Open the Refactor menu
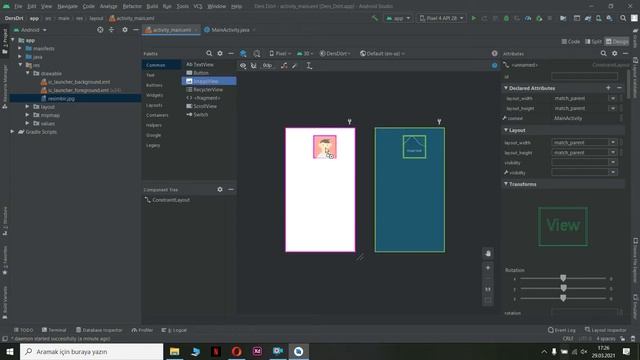The image size is (640, 360). click(132, 6)
